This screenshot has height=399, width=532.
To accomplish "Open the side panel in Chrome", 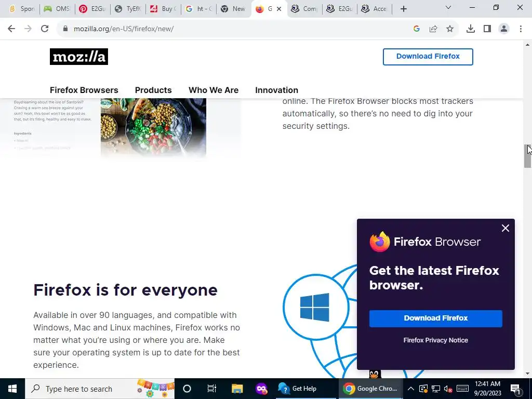I will pyautogui.click(x=487, y=29).
